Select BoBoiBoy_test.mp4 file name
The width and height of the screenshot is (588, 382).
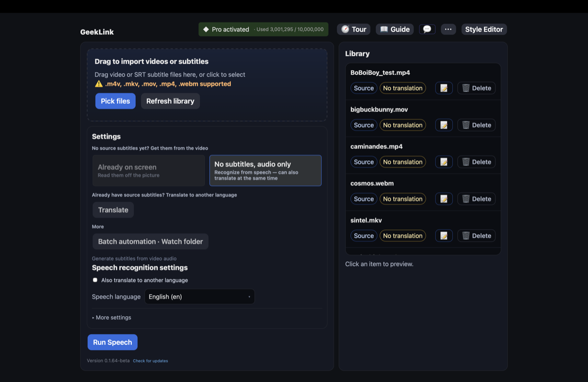(x=380, y=73)
